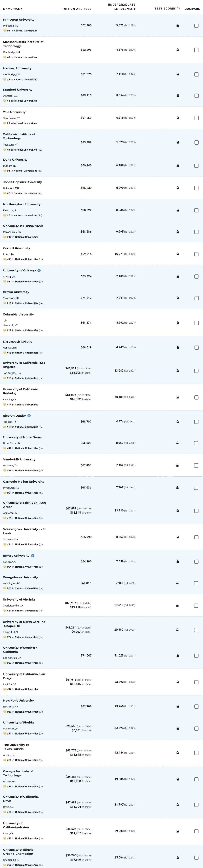Click the Tuition and Fees column header
The width and height of the screenshot is (203, 868).
coord(77,9)
